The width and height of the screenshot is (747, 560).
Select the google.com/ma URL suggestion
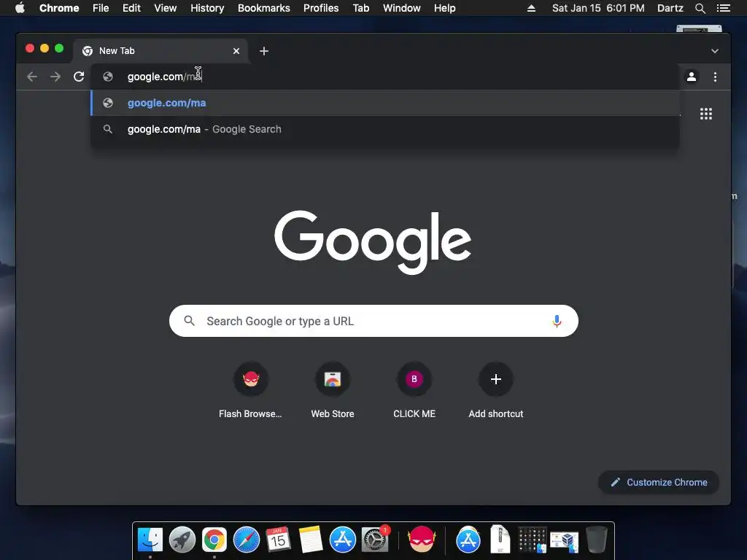(385, 103)
